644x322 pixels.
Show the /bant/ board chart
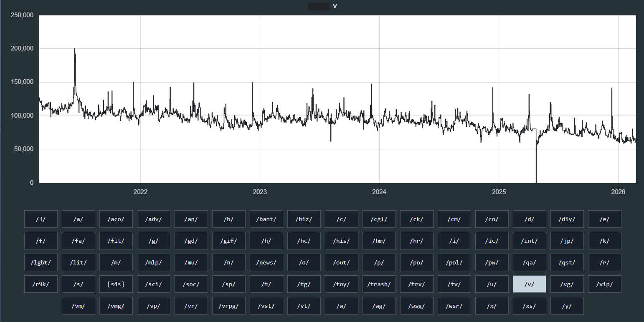pos(266,219)
